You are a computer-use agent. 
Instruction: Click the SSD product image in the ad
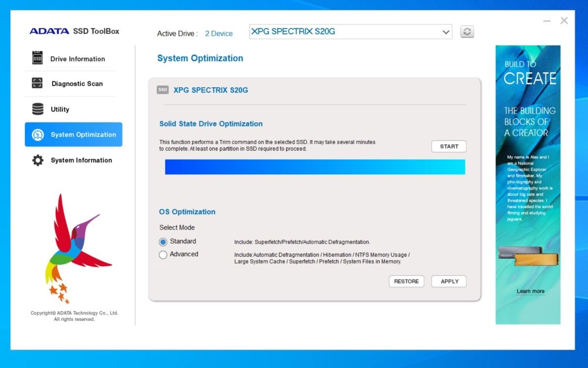(x=528, y=256)
